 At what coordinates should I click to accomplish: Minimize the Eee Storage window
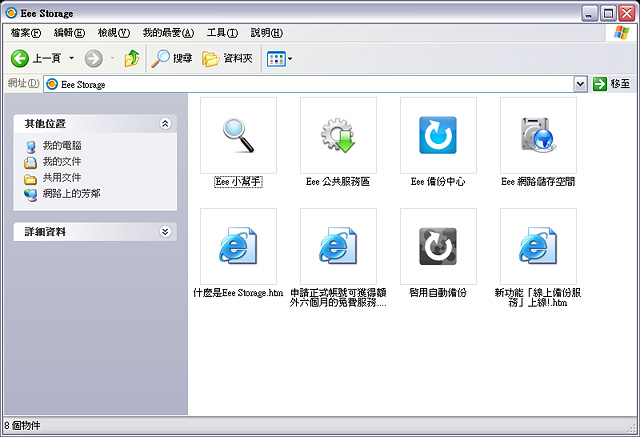589,13
